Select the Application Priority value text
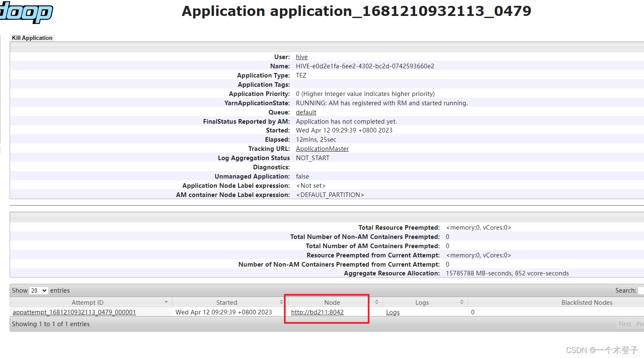 [365, 94]
